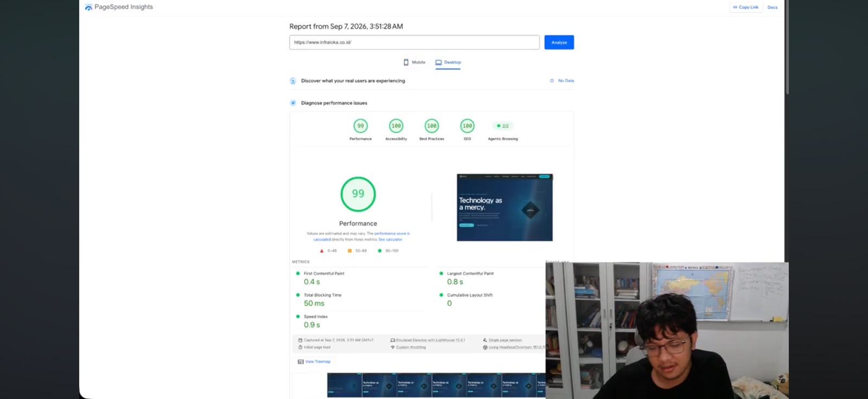Screen dimensions: 868x399
Task: Open the Agentic Browsing 2/2 badge
Action: pyautogui.click(x=503, y=126)
